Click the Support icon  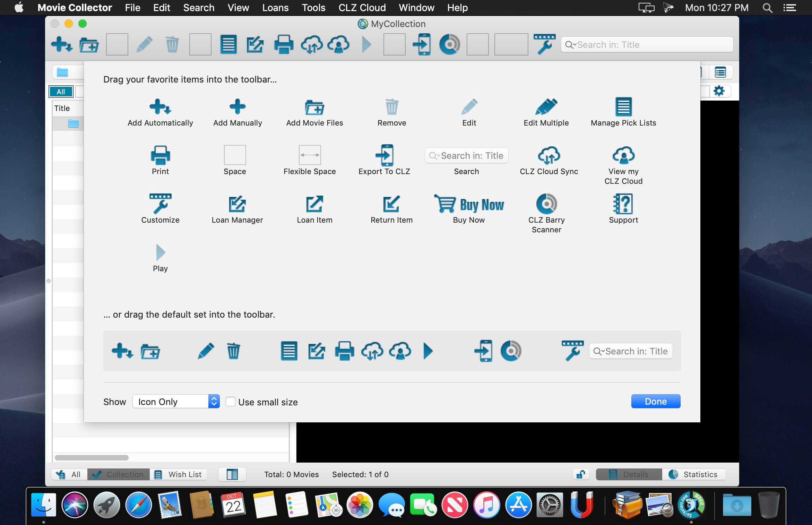[623, 204]
